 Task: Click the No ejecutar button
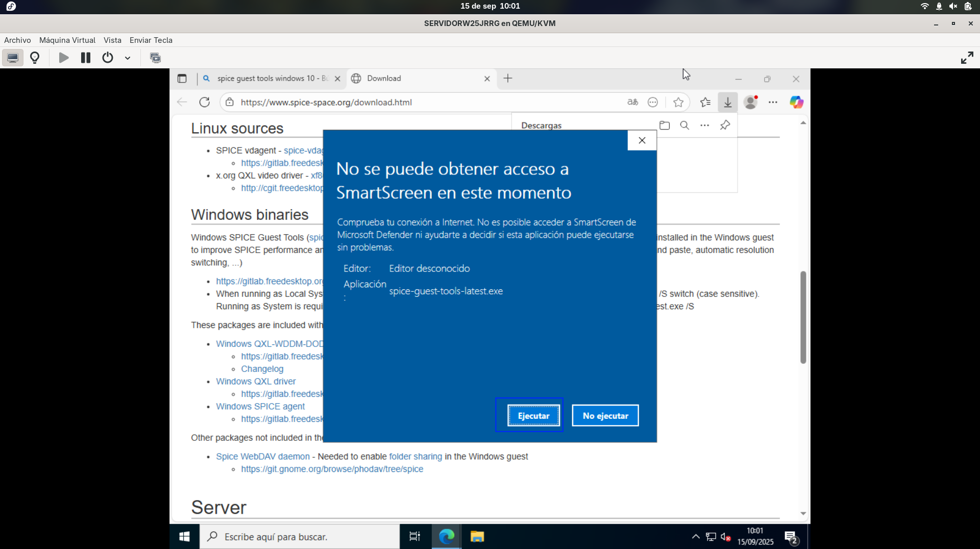[605, 415]
